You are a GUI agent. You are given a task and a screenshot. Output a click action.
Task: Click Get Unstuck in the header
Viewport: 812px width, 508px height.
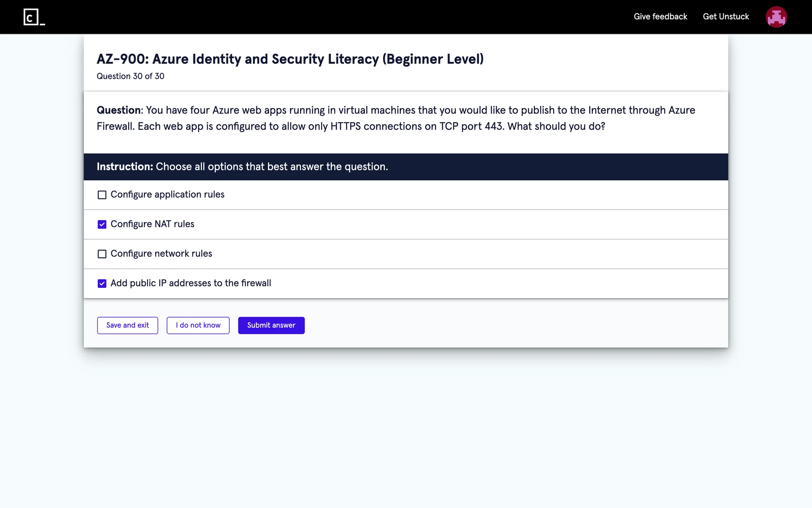coord(726,17)
